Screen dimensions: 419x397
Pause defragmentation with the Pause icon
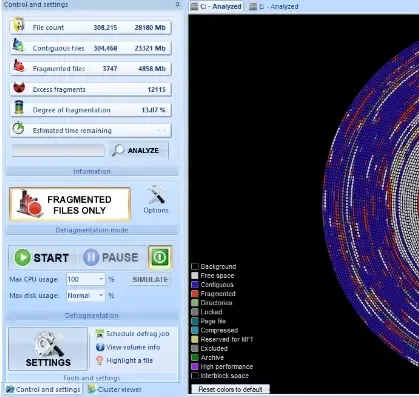pos(91,257)
